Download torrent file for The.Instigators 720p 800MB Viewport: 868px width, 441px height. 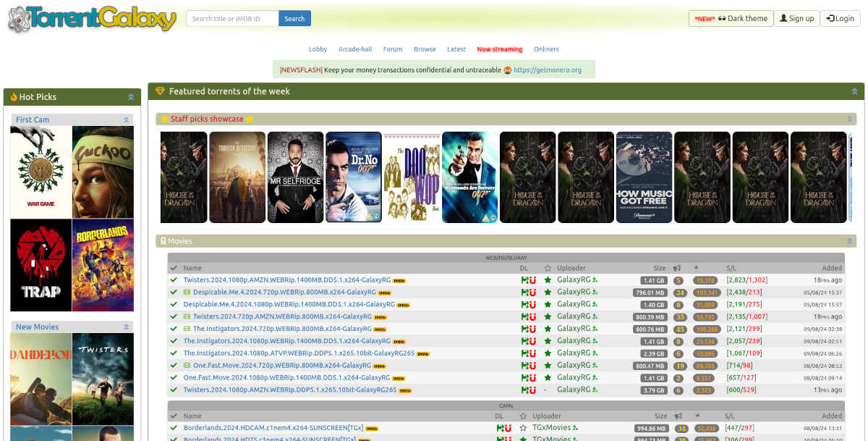tap(524, 329)
